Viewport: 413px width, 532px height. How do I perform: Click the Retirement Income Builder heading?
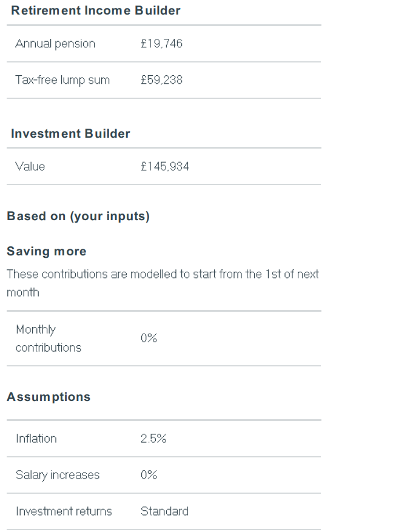point(96,10)
